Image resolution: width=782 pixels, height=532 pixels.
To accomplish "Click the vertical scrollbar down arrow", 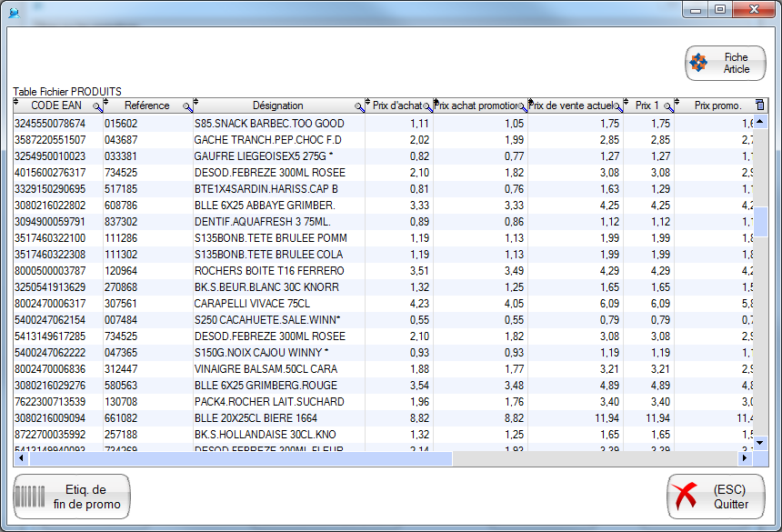I will point(761,443).
